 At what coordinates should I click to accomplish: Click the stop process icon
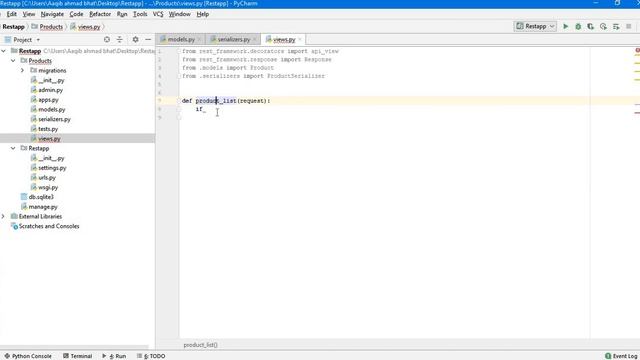629,27
